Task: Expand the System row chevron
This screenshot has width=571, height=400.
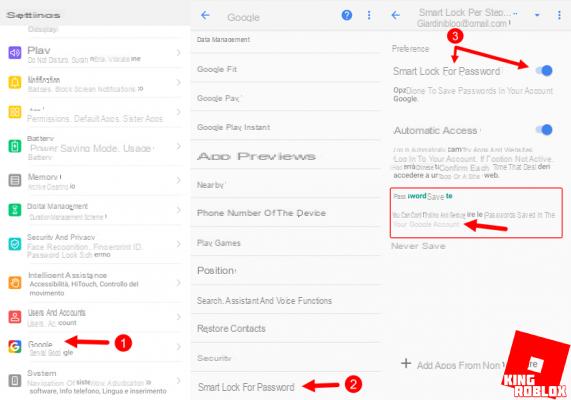Action: pos(179,381)
